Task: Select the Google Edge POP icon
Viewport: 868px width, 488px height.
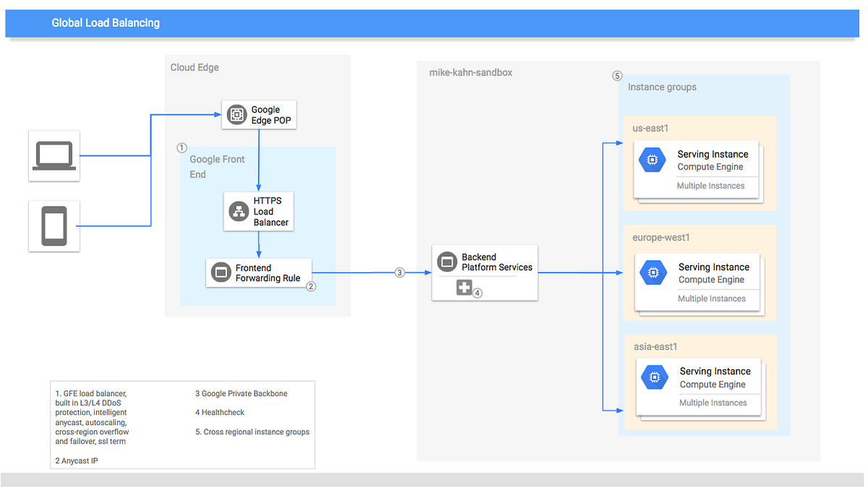Action: pos(236,114)
